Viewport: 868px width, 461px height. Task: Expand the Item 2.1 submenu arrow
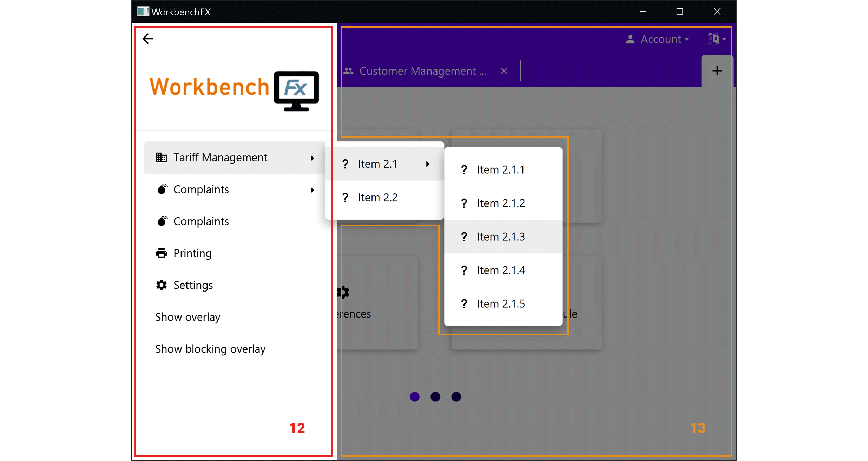(x=427, y=164)
